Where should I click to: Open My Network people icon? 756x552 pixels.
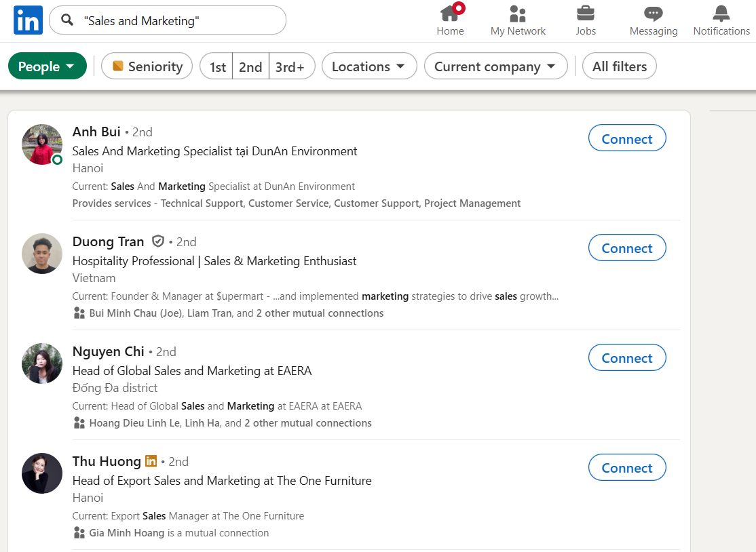pyautogui.click(x=517, y=14)
